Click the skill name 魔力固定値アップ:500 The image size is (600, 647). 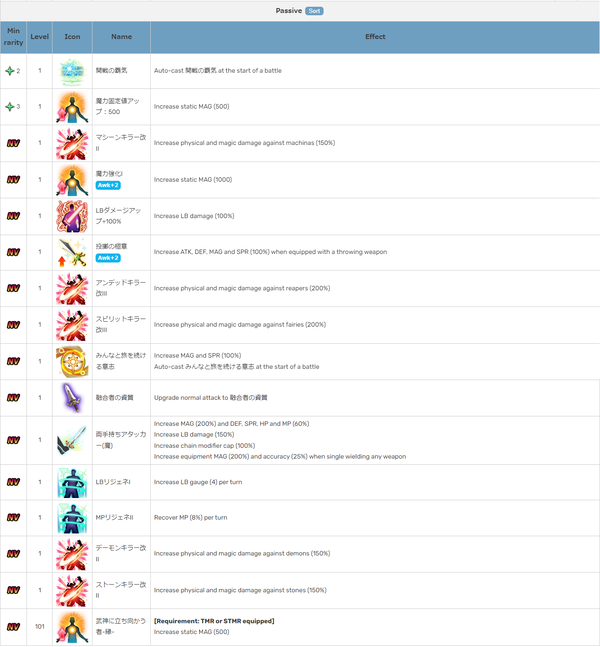point(117,106)
